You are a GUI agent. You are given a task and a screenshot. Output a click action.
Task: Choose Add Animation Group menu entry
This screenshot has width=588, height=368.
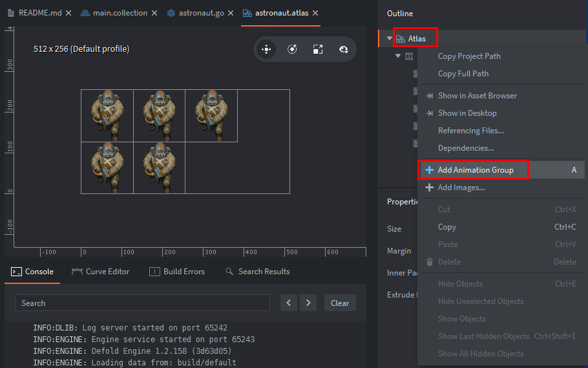tap(476, 170)
